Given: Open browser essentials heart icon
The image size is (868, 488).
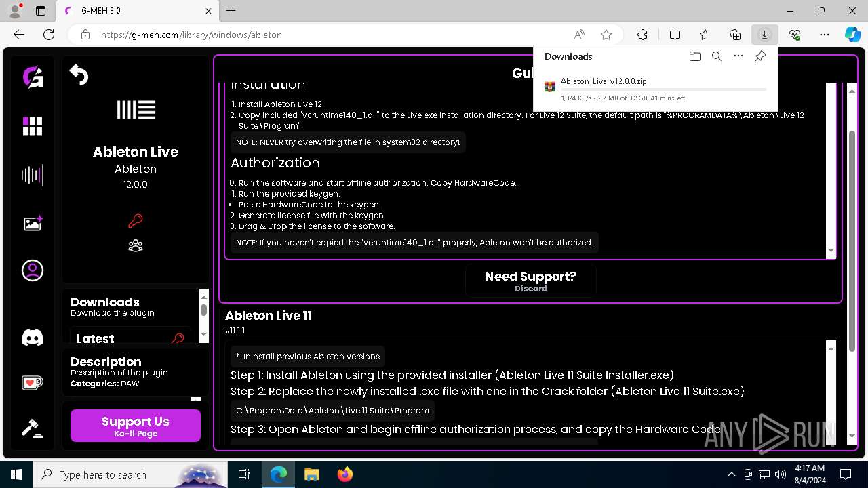Looking at the screenshot, I should click(795, 35).
